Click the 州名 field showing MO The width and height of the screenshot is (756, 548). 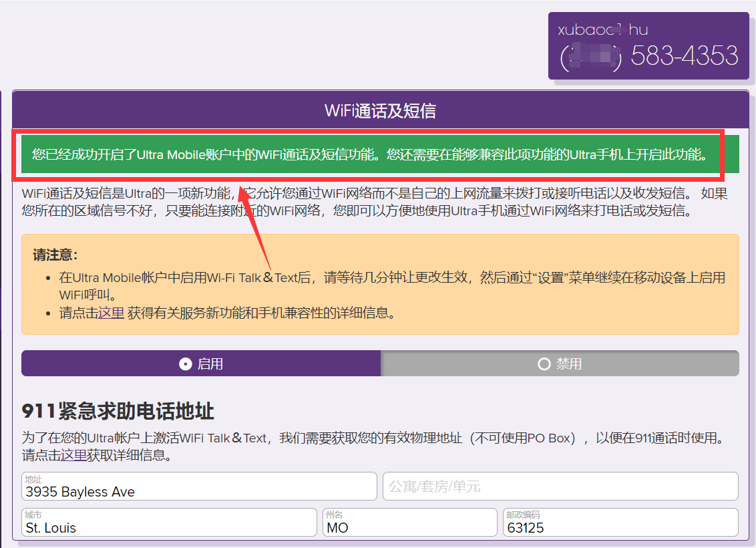409,527
